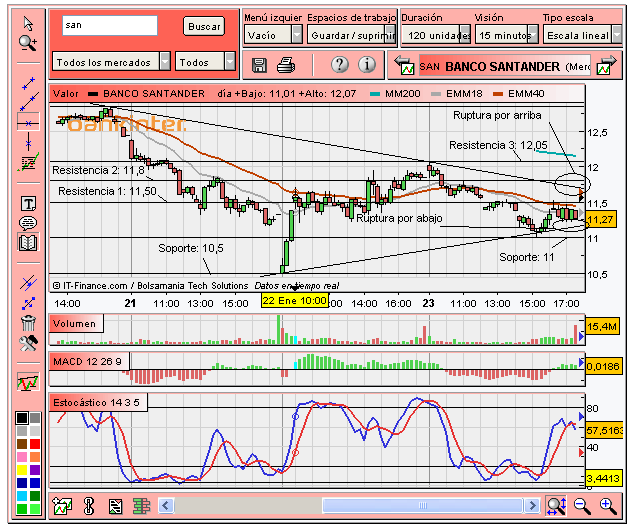Pick the pink color swatch
Viewport: 632px width, 528px height.
(22, 457)
